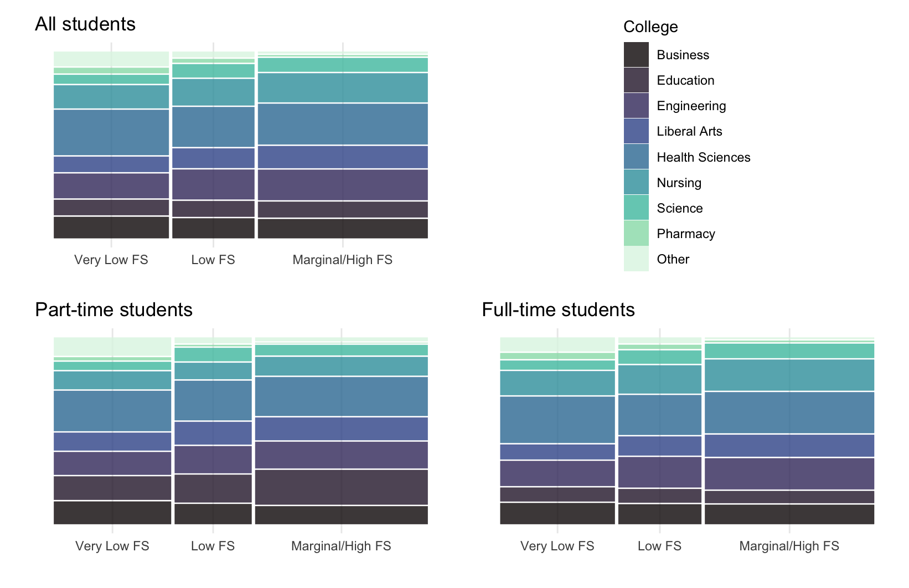Select the Engineering swatch in the legend
The image size is (909, 588).
click(x=636, y=106)
